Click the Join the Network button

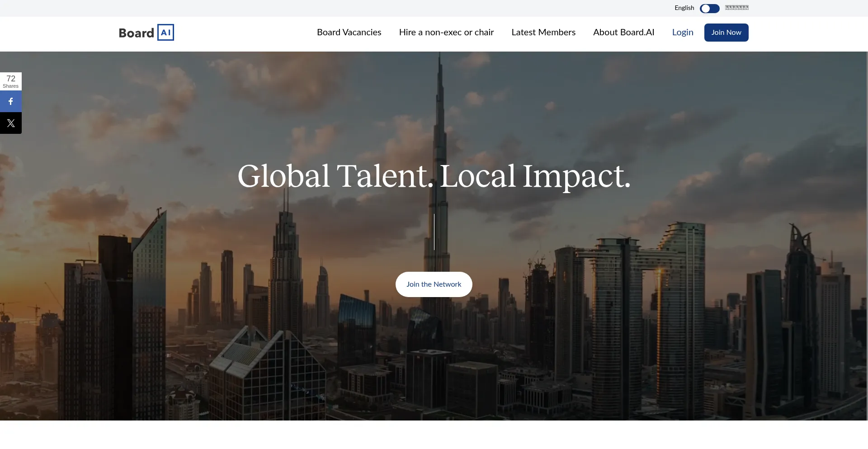(434, 284)
